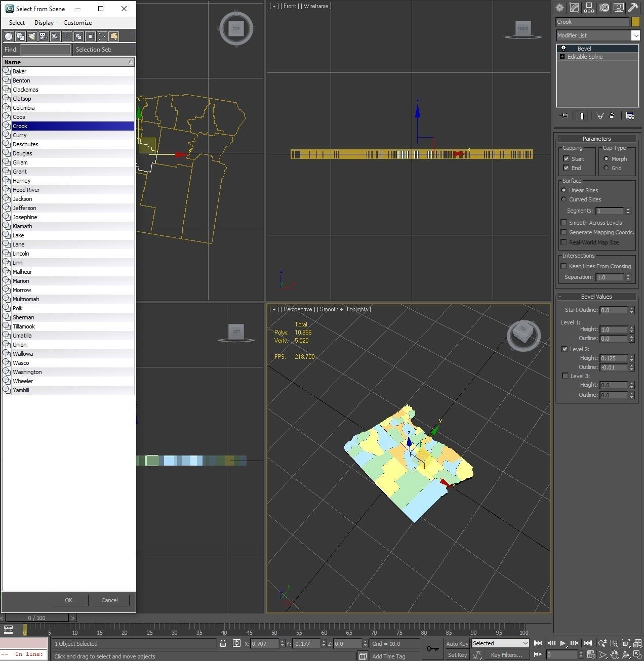Image resolution: width=644 pixels, height=661 pixels.
Task: Expand the Editable Spline stack entry
Action: [562, 57]
